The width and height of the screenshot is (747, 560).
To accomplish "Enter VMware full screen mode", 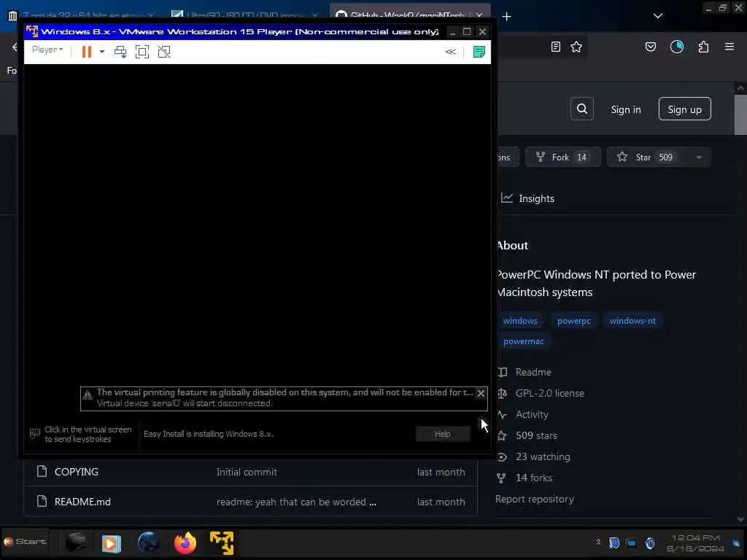I will tap(142, 52).
